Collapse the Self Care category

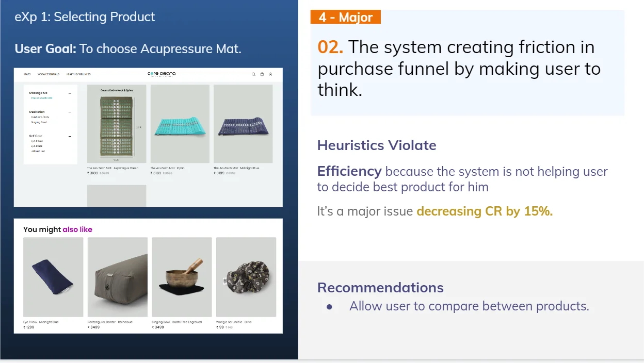click(70, 136)
